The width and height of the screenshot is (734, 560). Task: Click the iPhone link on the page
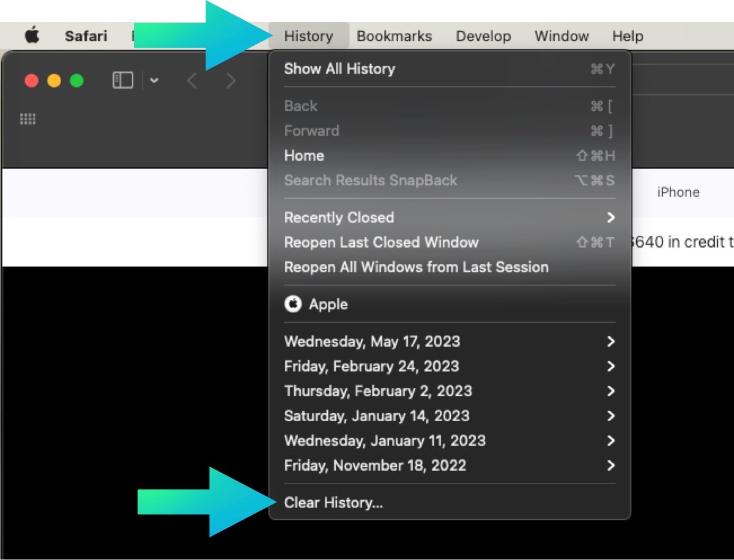click(x=678, y=193)
